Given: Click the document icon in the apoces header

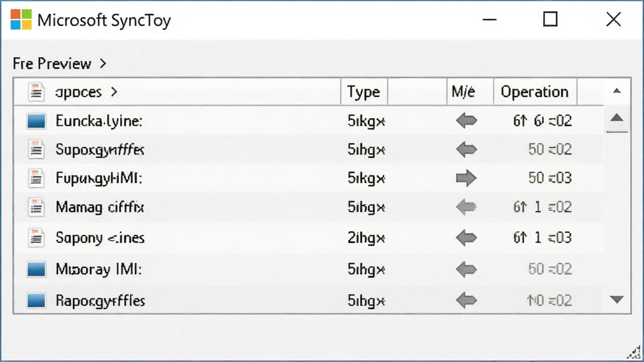Looking at the screenshot, I should 36,92.
